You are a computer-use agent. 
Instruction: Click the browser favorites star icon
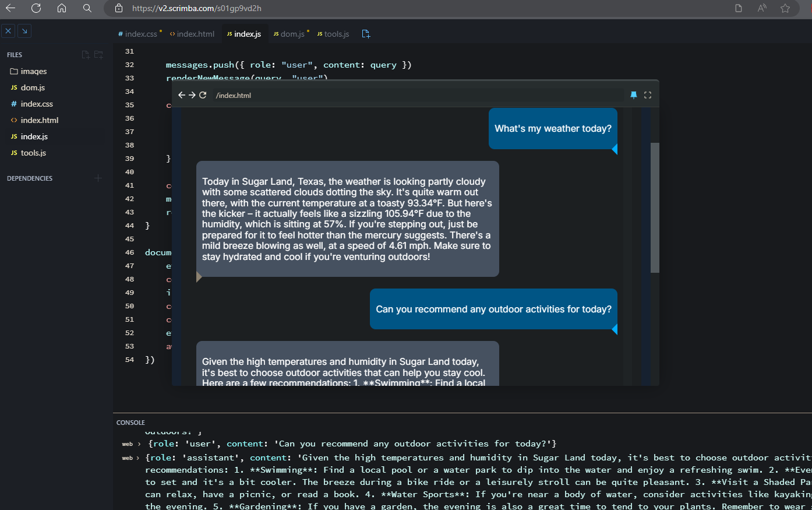(785, 8)
